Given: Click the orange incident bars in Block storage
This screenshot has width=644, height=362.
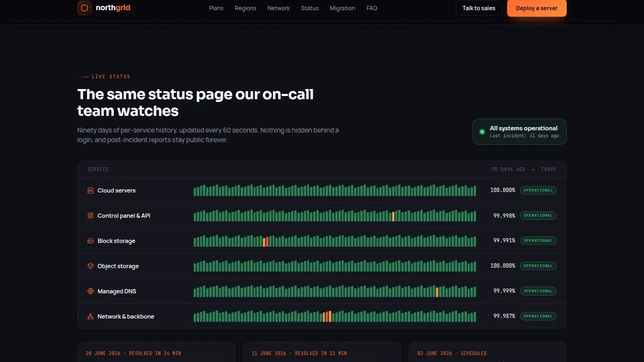Looking at the screenshot, I should 266,242.
